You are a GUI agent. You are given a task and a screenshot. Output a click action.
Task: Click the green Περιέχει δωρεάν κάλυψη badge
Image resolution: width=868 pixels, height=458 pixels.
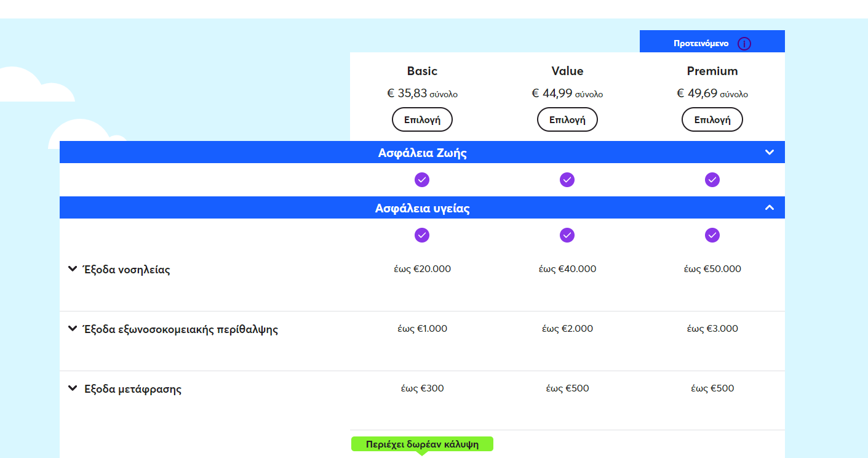[x=422, y=444]
